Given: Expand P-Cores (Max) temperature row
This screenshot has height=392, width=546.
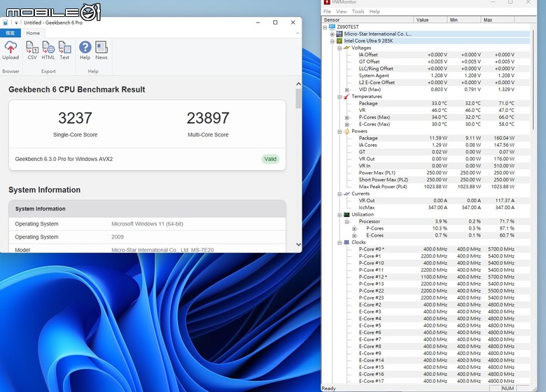Looking at the screenshot, I should [x=346, y=118].
